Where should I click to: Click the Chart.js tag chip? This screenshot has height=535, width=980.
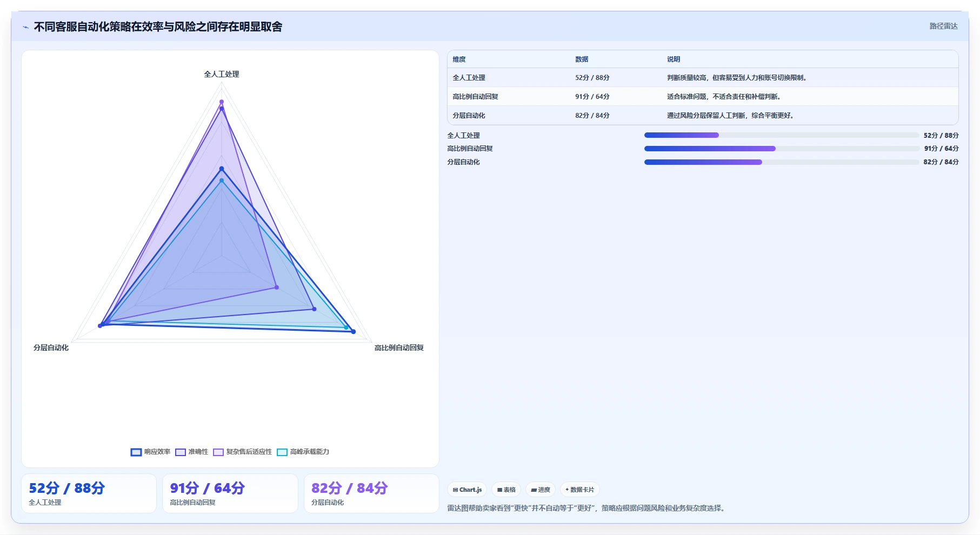[467, 490]
